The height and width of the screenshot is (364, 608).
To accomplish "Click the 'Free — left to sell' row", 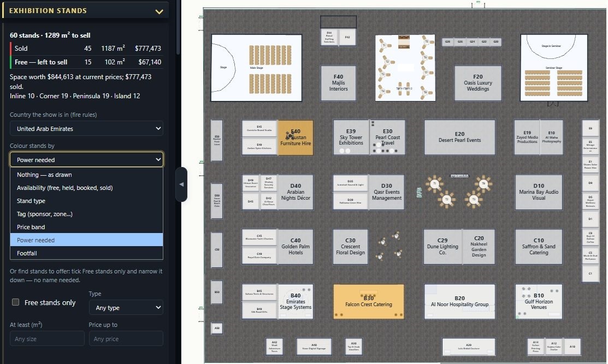I will point(86,62).
